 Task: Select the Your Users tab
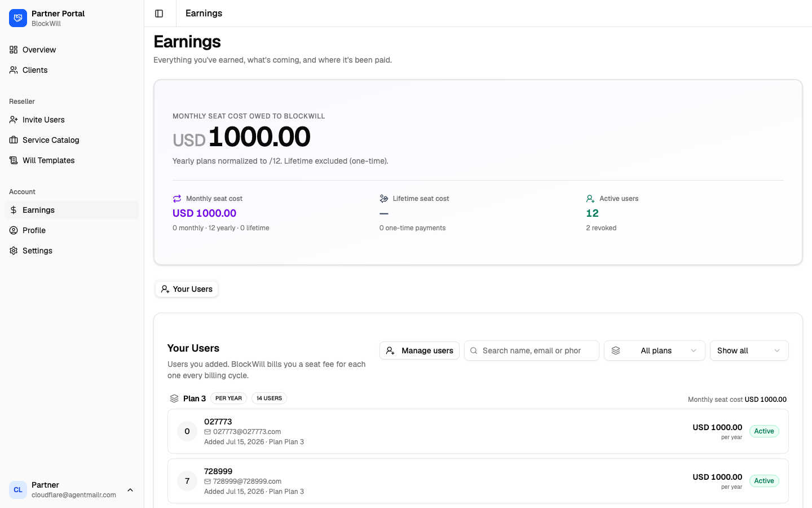pos(187,289)
